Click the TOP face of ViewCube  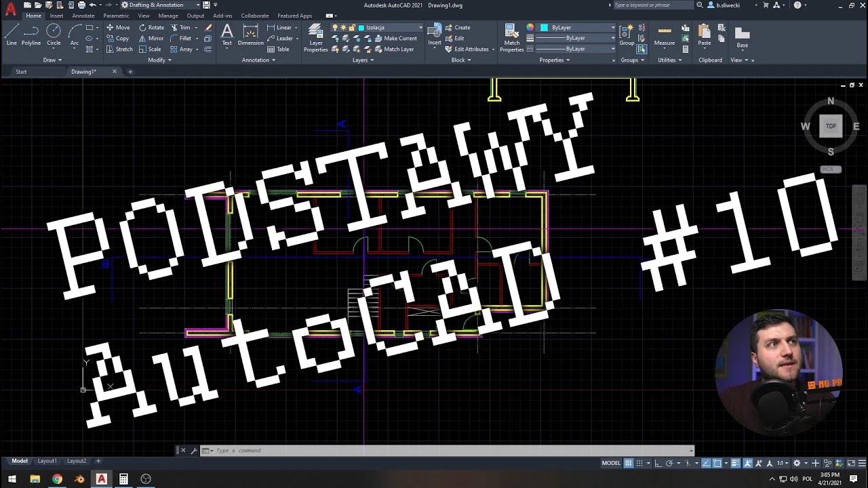(x=831, y=126)
